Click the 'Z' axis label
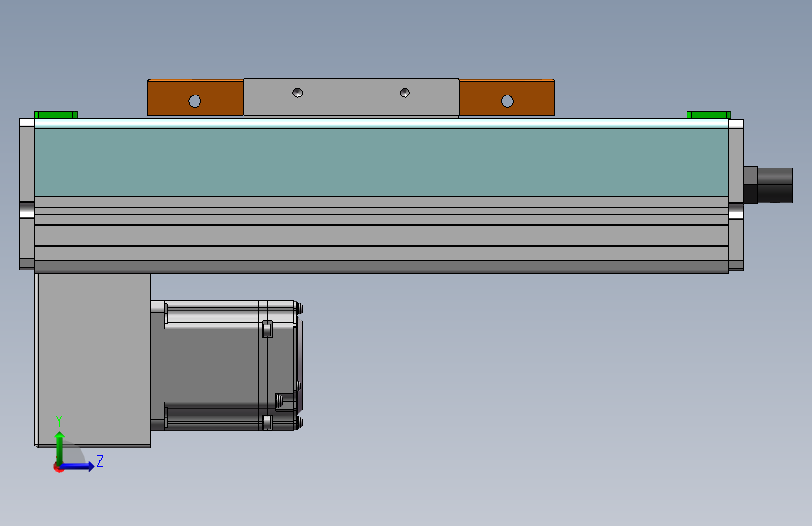The height and width of the screenshot is (526, 812). (100, 460)
